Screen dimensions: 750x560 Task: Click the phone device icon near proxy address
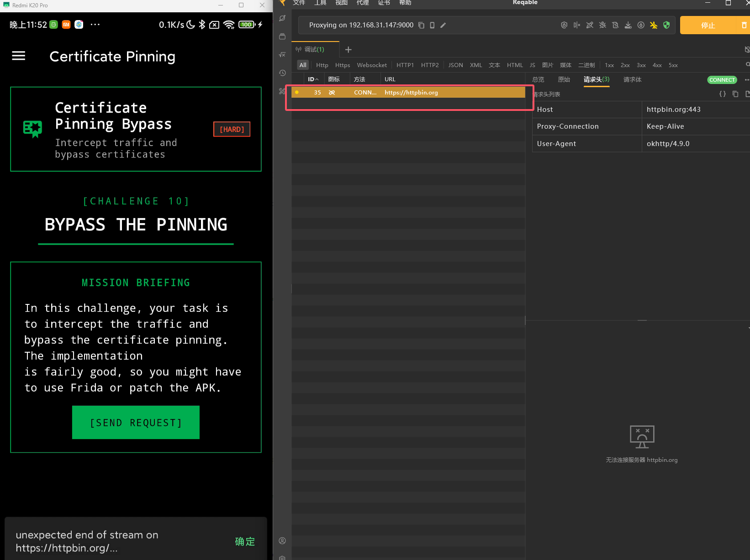tap(432, 25)
